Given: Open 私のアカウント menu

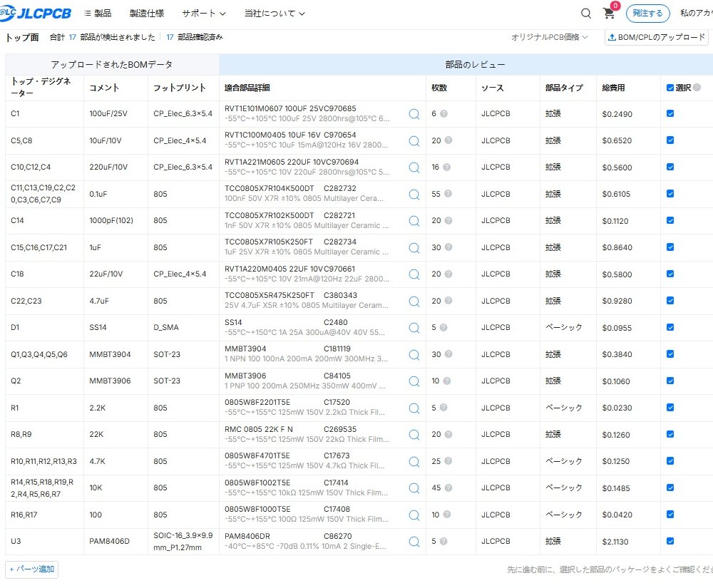Looking at the screenshot, I should tap(696, 13).
